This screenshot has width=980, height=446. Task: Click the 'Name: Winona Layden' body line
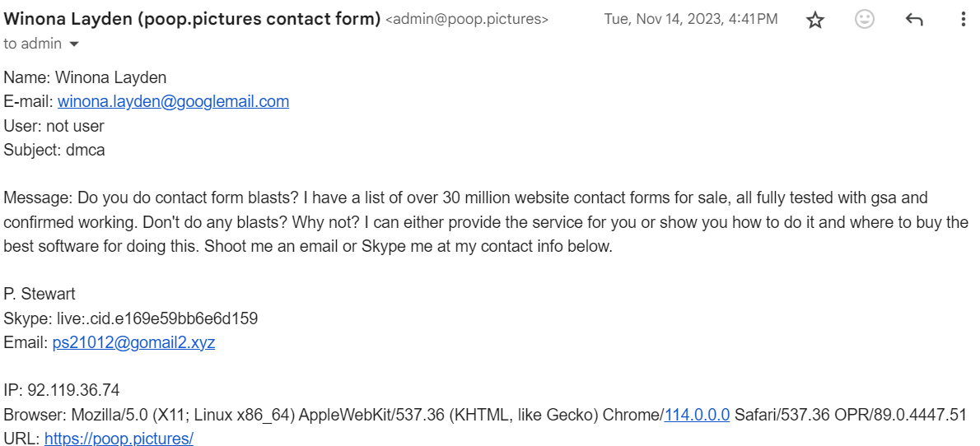tap(85, 77)
